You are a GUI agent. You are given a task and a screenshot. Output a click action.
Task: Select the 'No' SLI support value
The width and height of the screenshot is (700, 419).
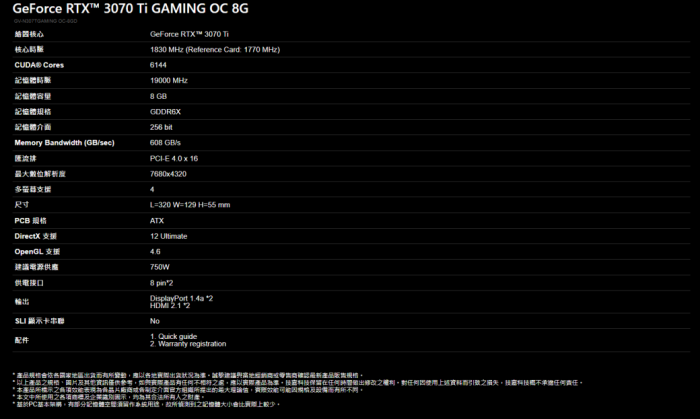click(154, 321)
